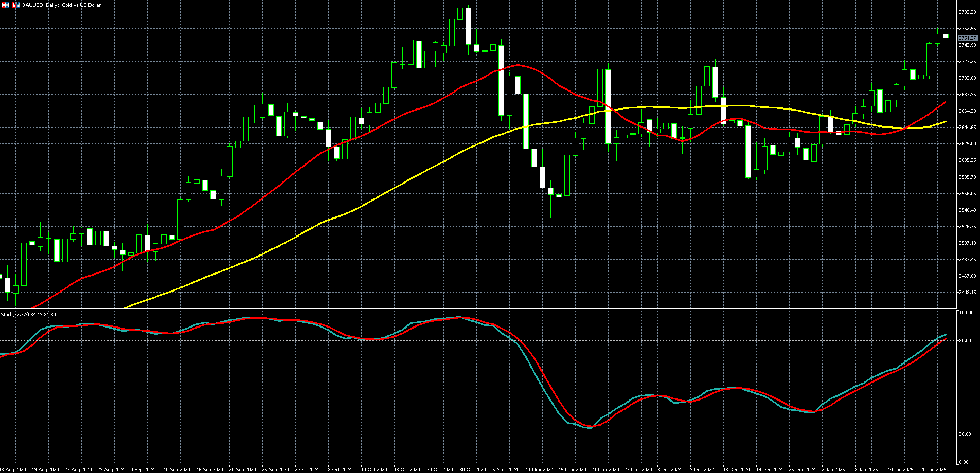Click the 2585.70 price axis label
980x473 pixels.
tap(968, 177)
